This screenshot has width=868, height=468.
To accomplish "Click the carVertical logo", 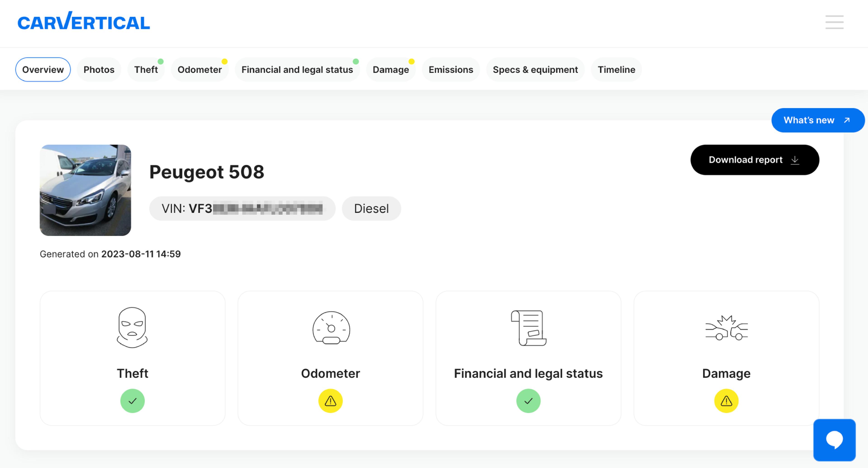I will coord(84,21).
